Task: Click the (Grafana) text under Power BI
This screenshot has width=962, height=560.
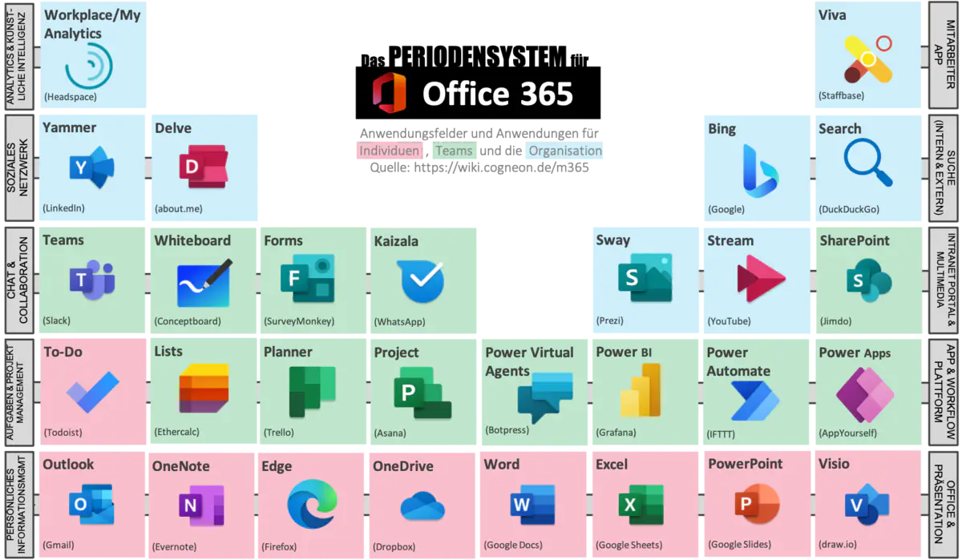Action: (616, 433)
